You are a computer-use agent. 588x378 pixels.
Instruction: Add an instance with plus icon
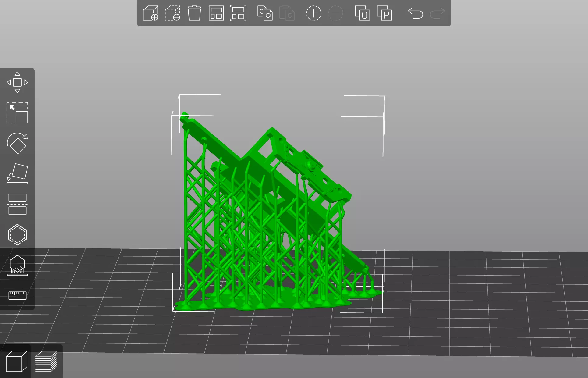[x=313, y=13]
